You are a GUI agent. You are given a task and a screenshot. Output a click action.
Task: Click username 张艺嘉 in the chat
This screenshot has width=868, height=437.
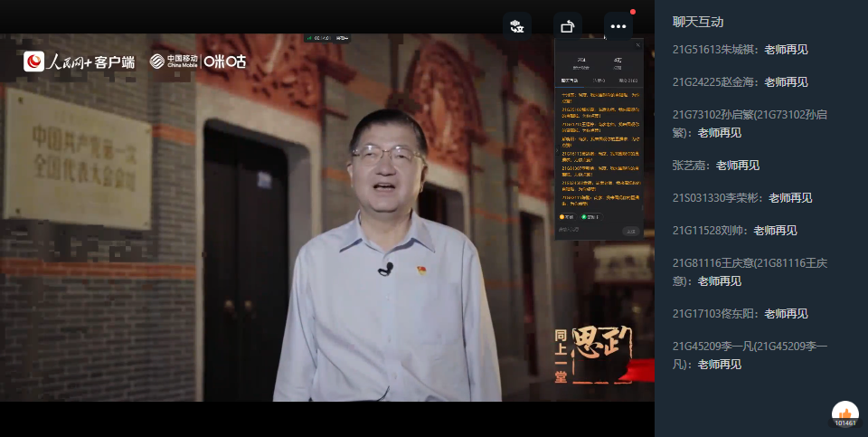[x=692, y=166]
